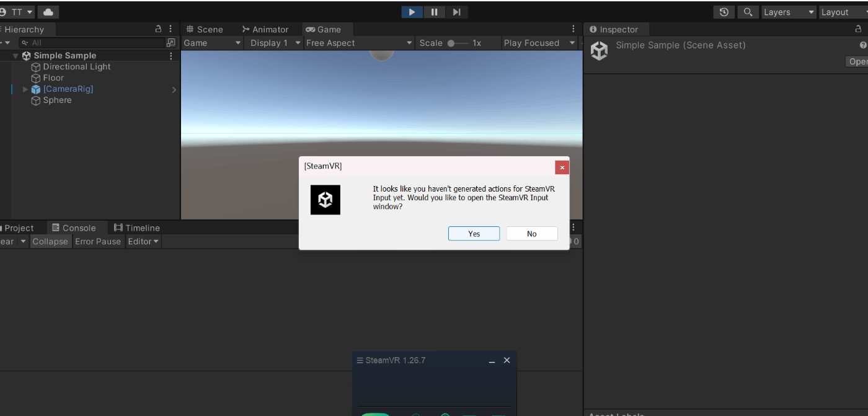The width and height of the screenshot is (868, 416).
Task: Select the [CameraRig] object name
Action: click(68, 89)
